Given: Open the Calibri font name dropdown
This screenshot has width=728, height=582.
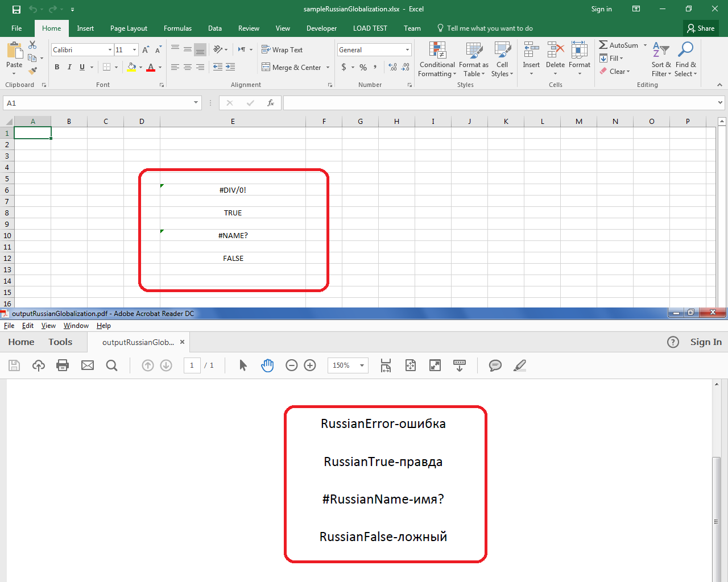Looking at the screenshot, I should [110, 50].
